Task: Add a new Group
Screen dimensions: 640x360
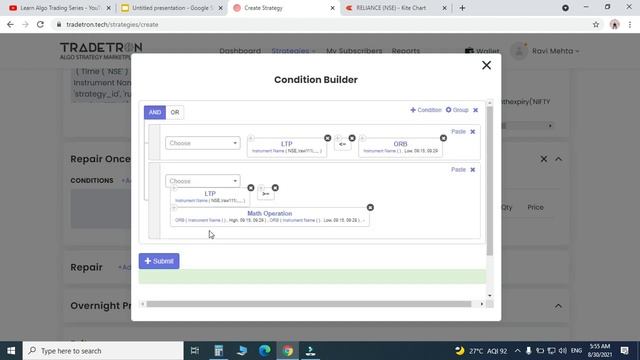Action: [x=457, y=110]
